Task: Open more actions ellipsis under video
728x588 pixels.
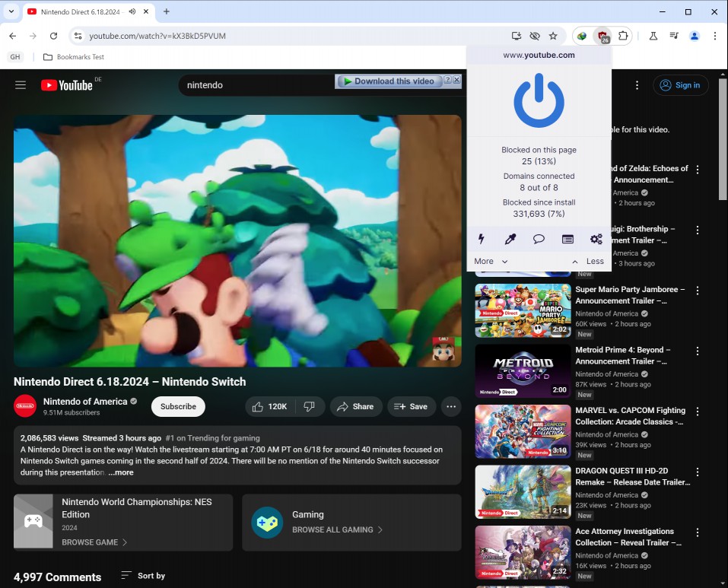Action: [451, 406]
